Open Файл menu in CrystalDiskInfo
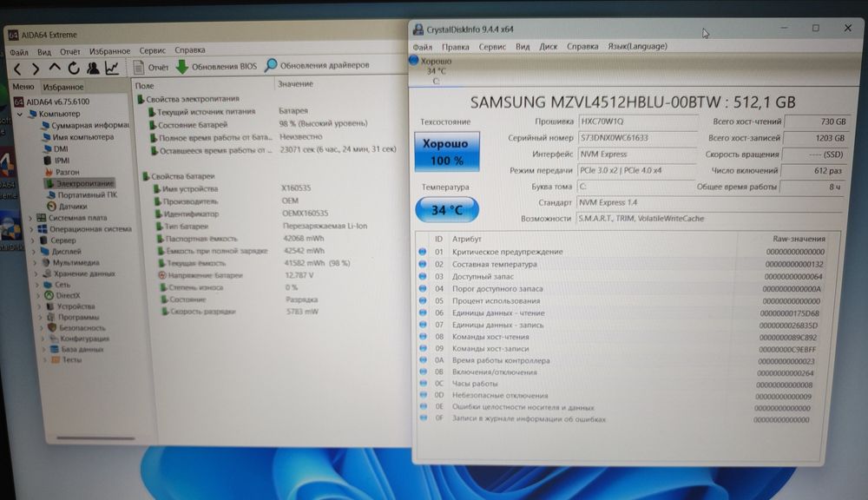 click(x=423, y=48)
